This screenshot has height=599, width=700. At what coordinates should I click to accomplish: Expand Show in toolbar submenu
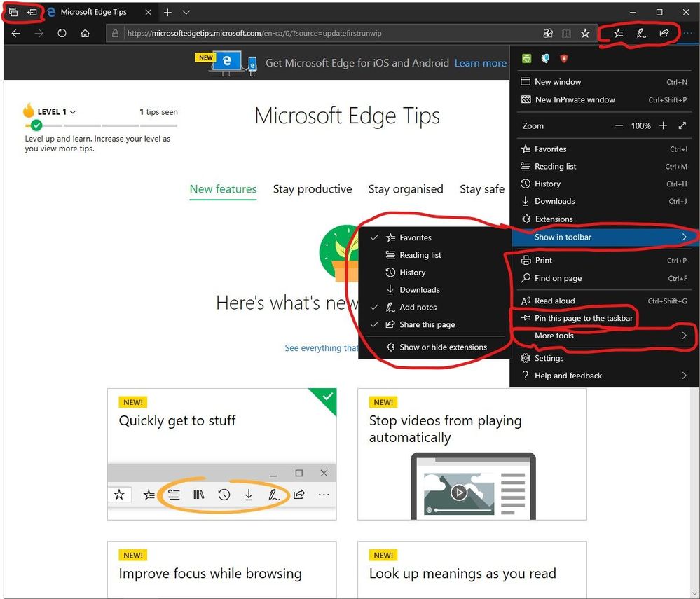[x=605, y=237]
